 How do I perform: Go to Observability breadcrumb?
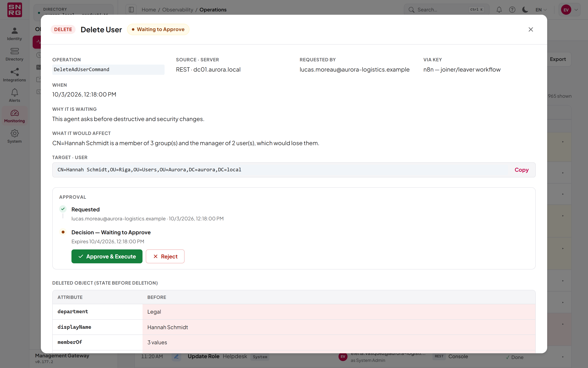pyautogui.click(x=178, y=10)
